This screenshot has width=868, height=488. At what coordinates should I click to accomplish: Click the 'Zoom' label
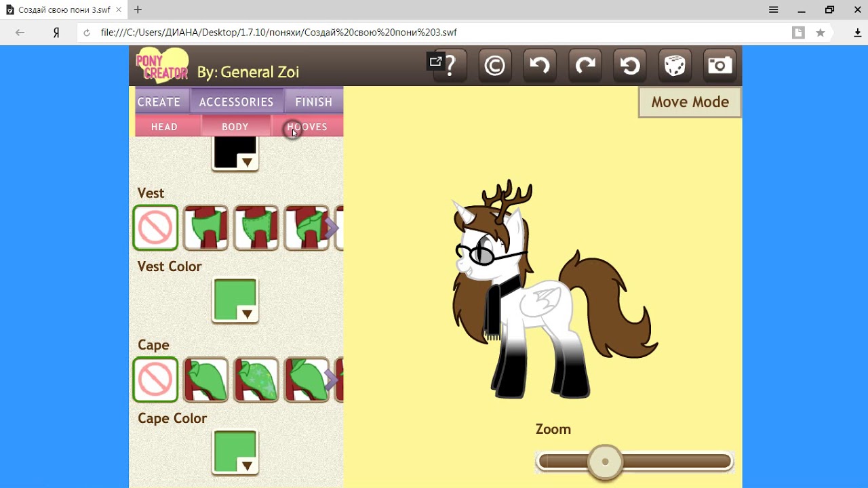(553, 429)
